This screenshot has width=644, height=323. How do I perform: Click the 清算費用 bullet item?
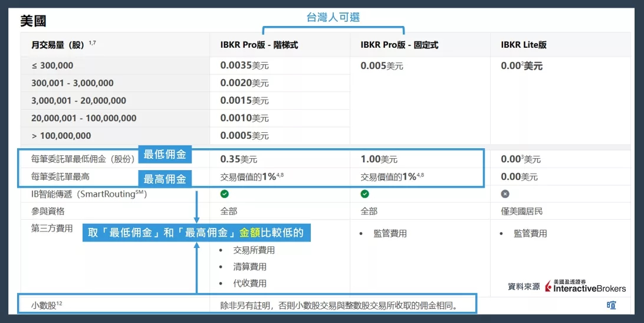249,267
